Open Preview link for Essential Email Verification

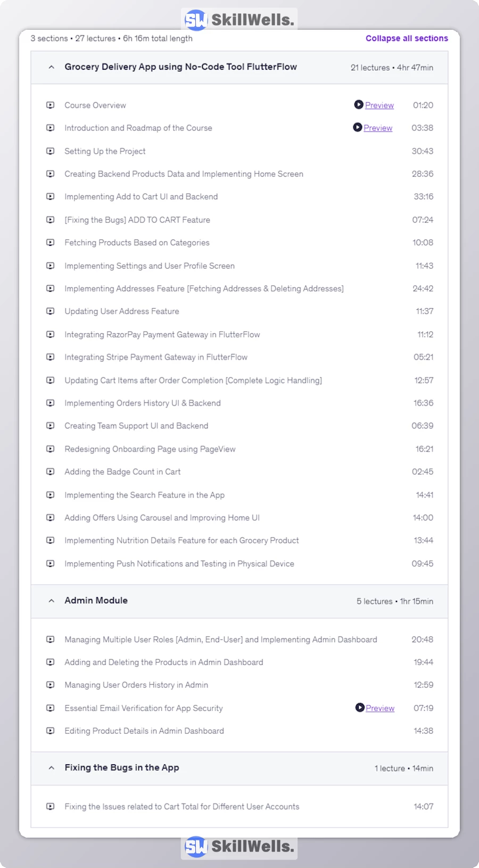coord(380,708)
